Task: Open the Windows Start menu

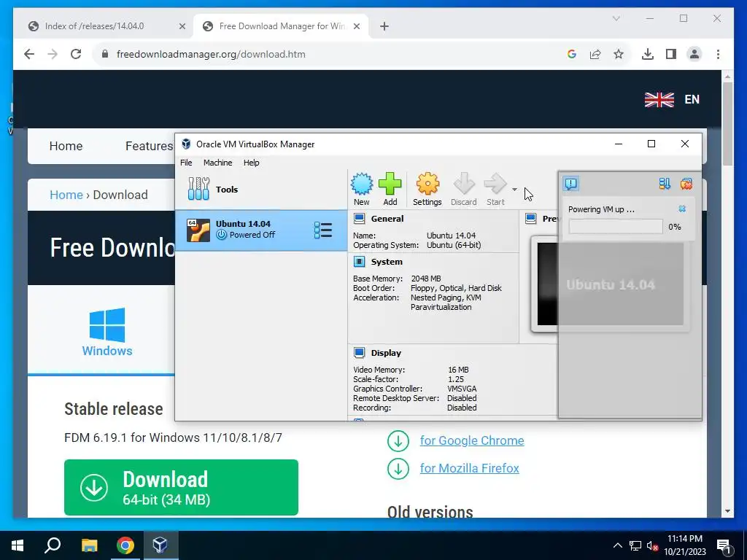Action: tap(18, 545)
